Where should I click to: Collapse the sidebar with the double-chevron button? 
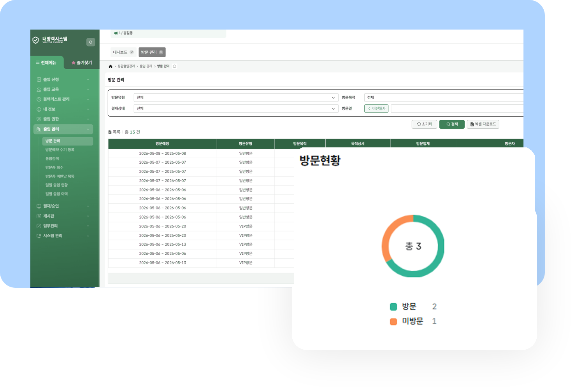tap(91, 42)
